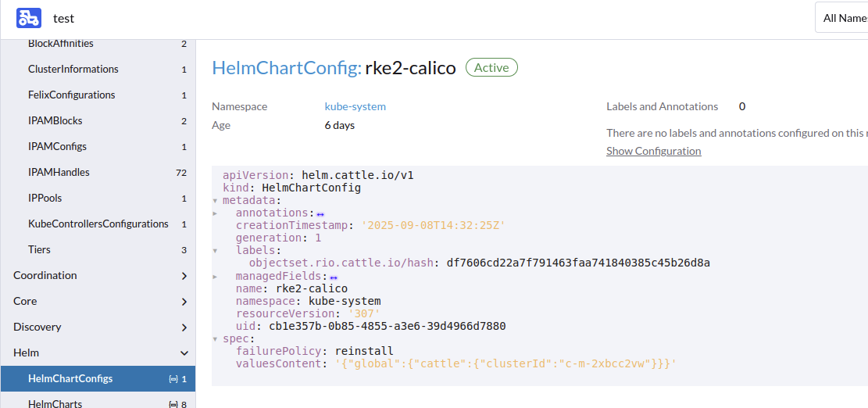Go to HelmChartConfig breadcrumb link

click(287, 68)
